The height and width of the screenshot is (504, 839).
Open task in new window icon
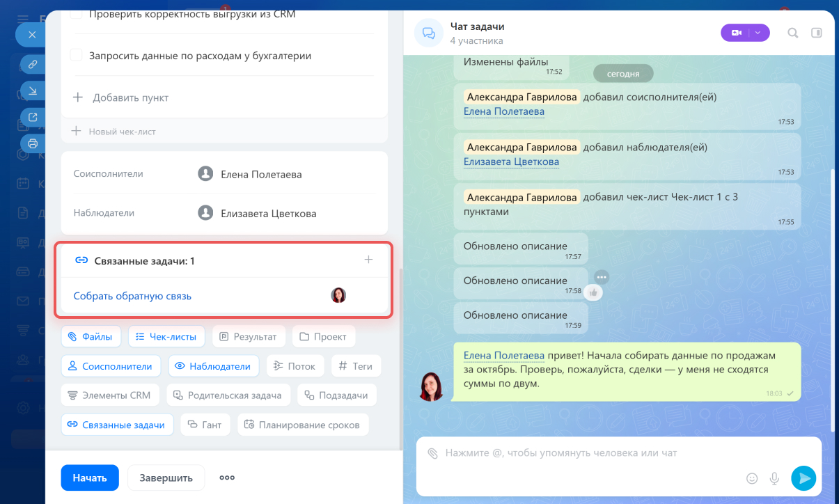[32, 117]
